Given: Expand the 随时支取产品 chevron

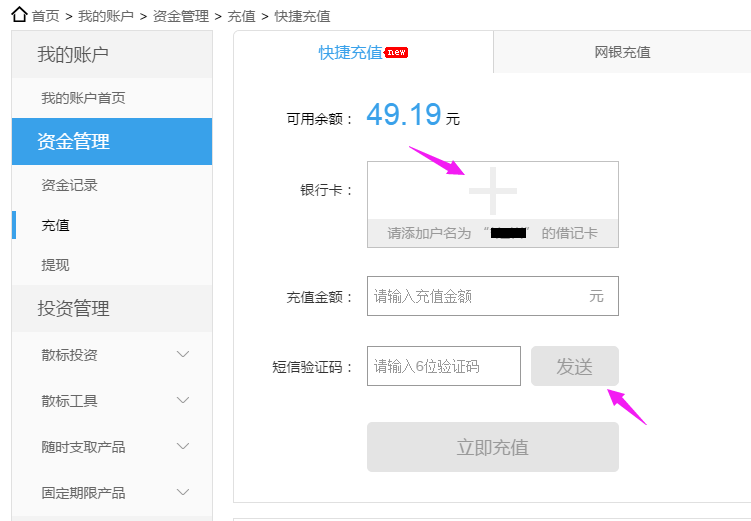Looking at the screenshot, I should tap(183, 447).
